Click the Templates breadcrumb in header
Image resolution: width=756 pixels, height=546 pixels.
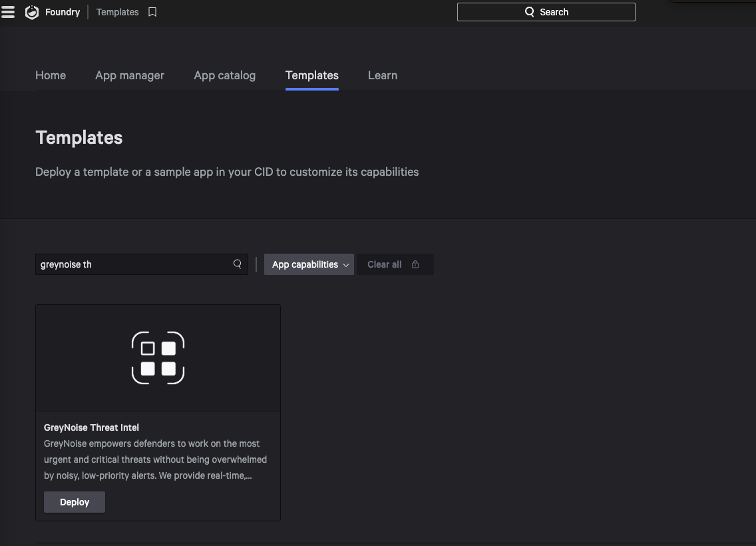click(x=117, y=12)
